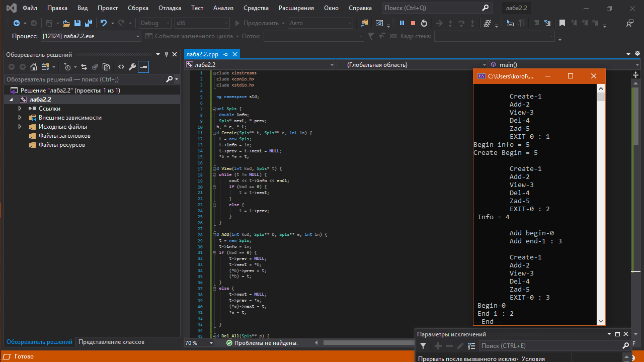
Task: Toggle pin on лаба2.2.cpp tab
Action: click(226, 54)
